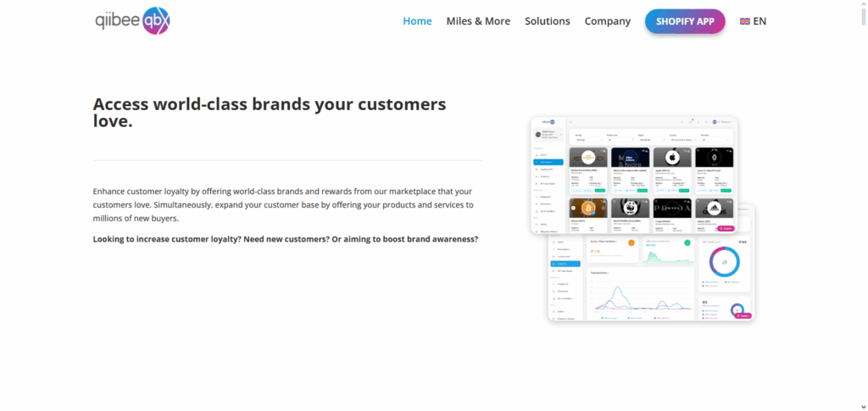The height and width of the screenshot is (411, 868).
Task: Click the Miles & More brand card thumbnail
Action: pyautogui.click(x=630, y=158)
